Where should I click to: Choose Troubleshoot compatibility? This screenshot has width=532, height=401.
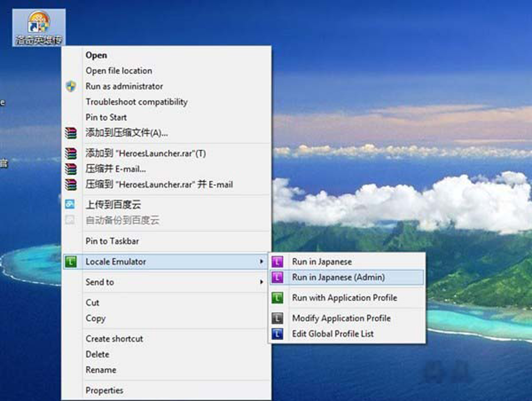[136, 102]
